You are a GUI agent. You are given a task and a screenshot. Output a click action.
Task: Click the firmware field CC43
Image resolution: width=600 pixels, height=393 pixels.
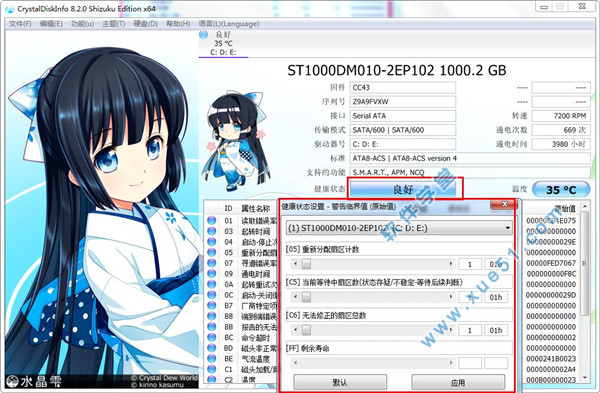coord(403,88)
